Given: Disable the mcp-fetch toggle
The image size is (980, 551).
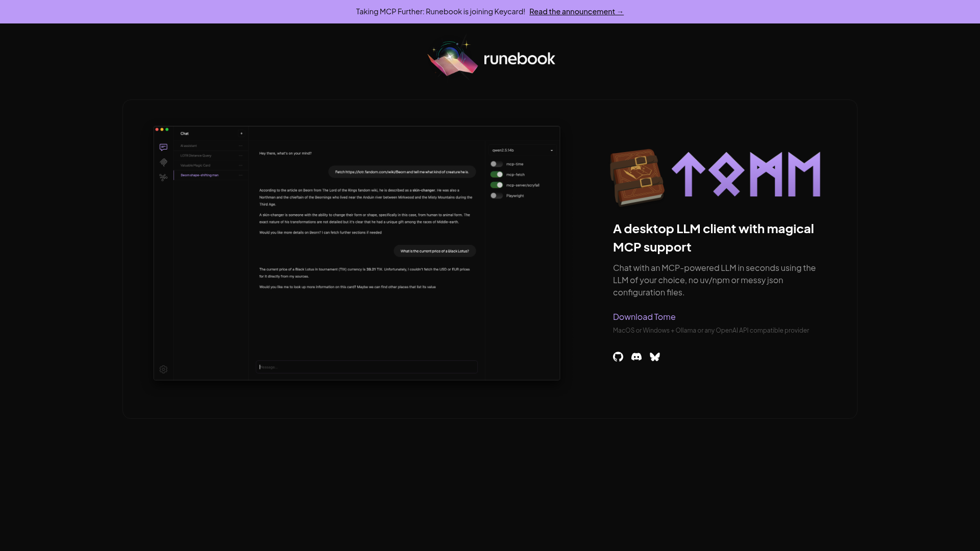Looking at the screenshot, I should pyautogui.click(x=496, y=174).
